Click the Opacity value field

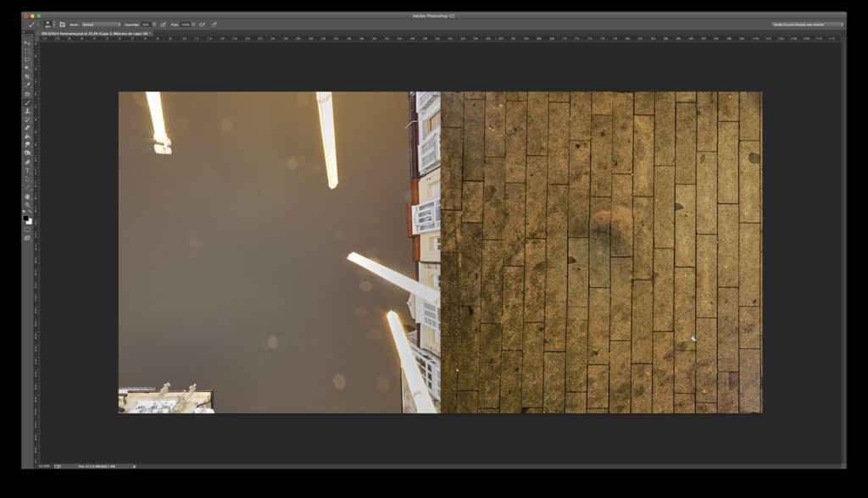click(146, 25)
